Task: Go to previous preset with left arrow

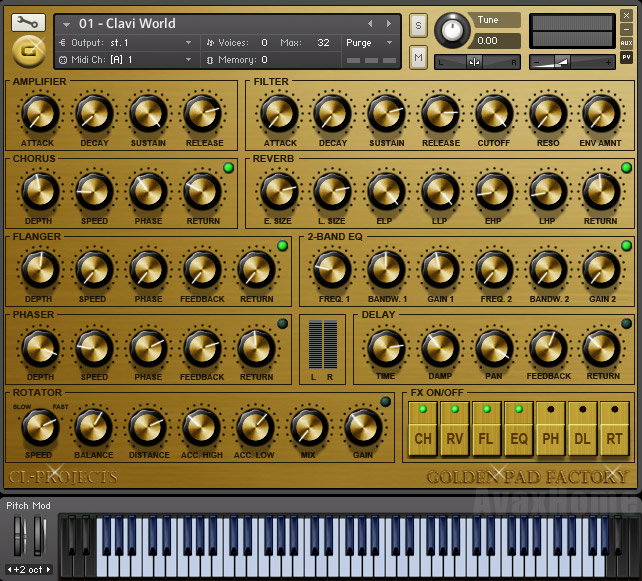Action: 370,24
